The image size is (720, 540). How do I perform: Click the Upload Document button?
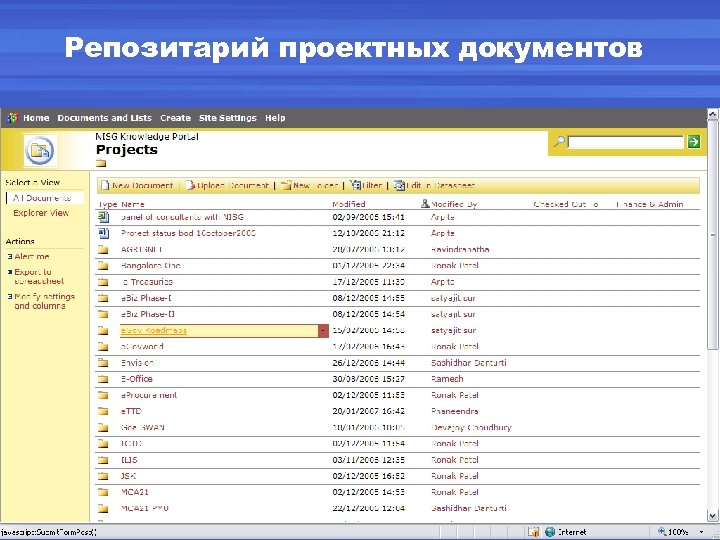tap(227, 186)
